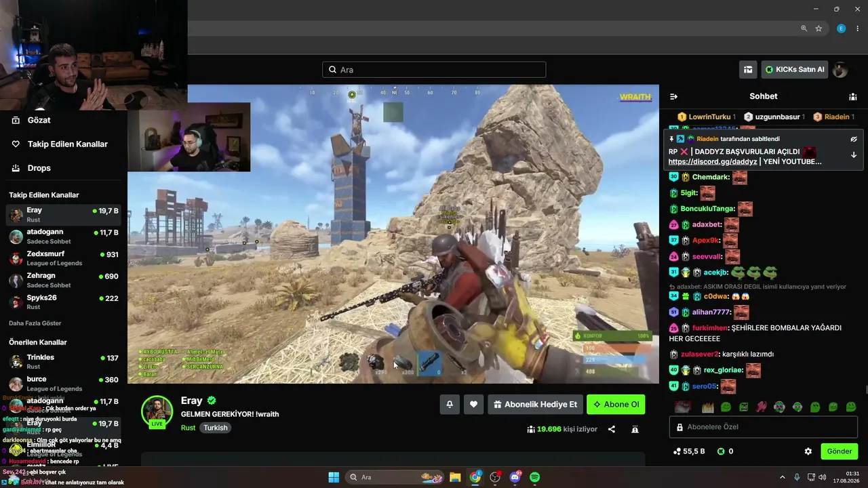Open Spotify from the taskbar

click(534, 477)
